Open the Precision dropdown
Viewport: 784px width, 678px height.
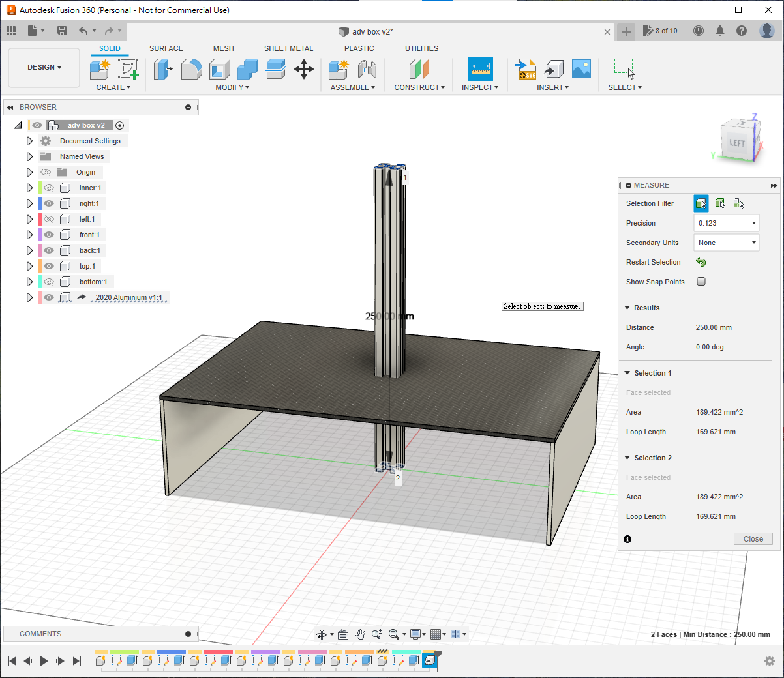pyautogui.click(x=726, y=223)
